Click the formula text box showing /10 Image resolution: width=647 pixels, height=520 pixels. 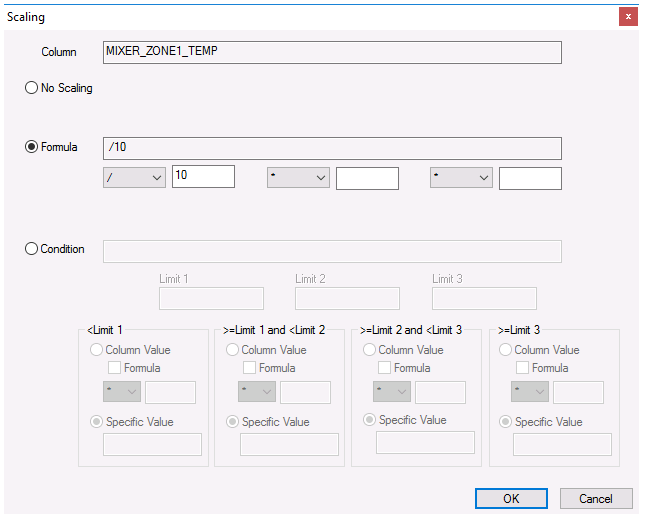[x=332, y=149]
